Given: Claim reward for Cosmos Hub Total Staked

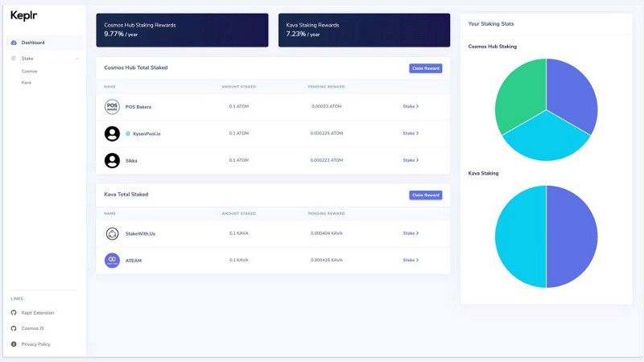Looking at the screenshot, I should coord(426,68).
